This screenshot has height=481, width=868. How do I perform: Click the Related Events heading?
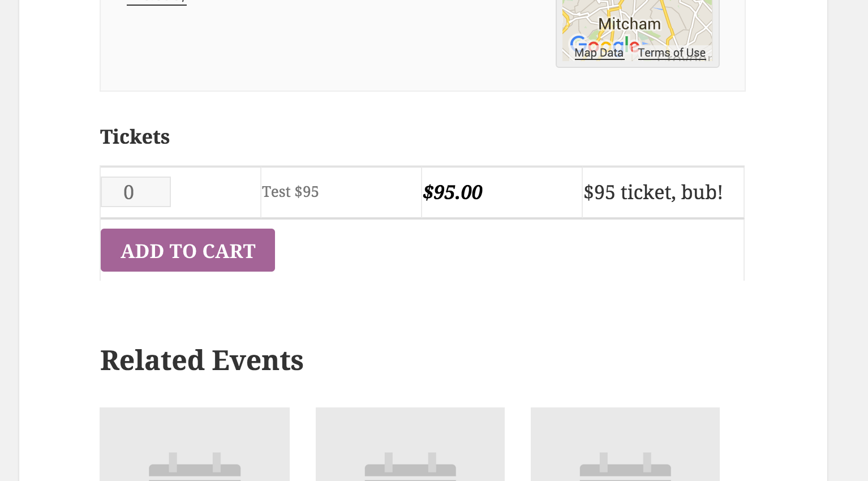pyautogui.click(x=201, y=360)
